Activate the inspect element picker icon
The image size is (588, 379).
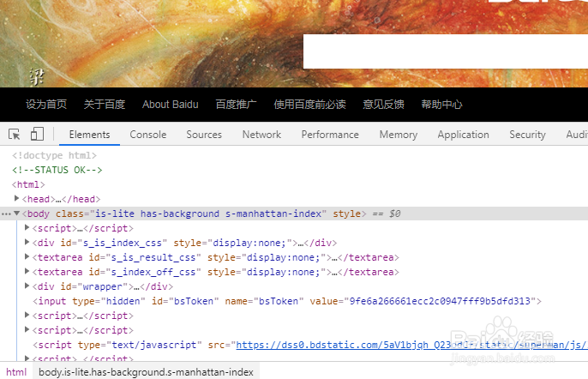(15, 134)
